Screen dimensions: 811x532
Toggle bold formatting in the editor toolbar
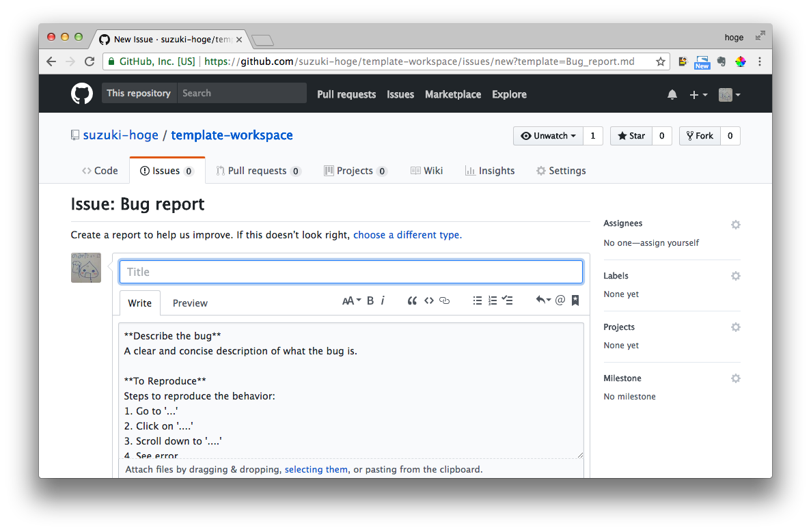point(370,300)
